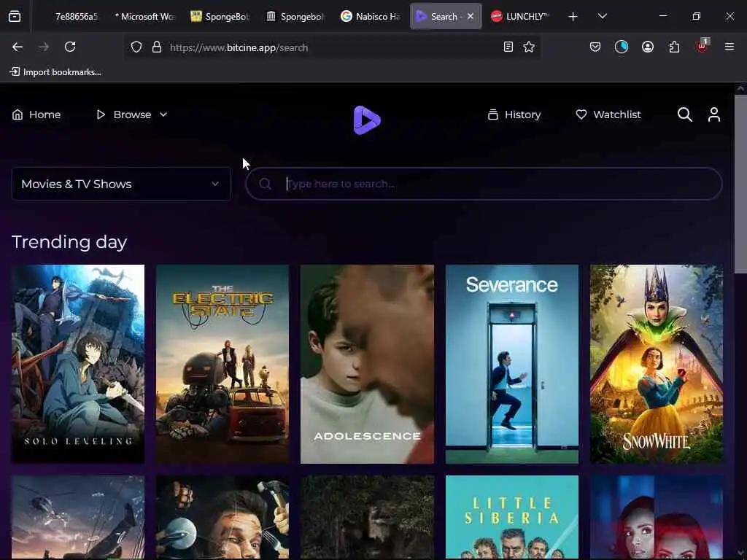Click the Bitcine play logo
The width and height of the screenshot is (747, 560).
pyautogui.click(x=367, y=120)
